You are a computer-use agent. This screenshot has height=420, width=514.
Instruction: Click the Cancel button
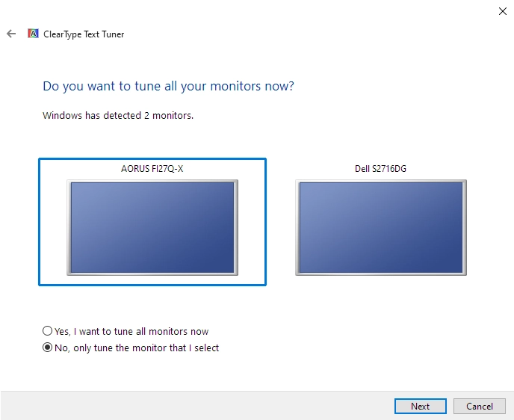[x=480, y=407]
